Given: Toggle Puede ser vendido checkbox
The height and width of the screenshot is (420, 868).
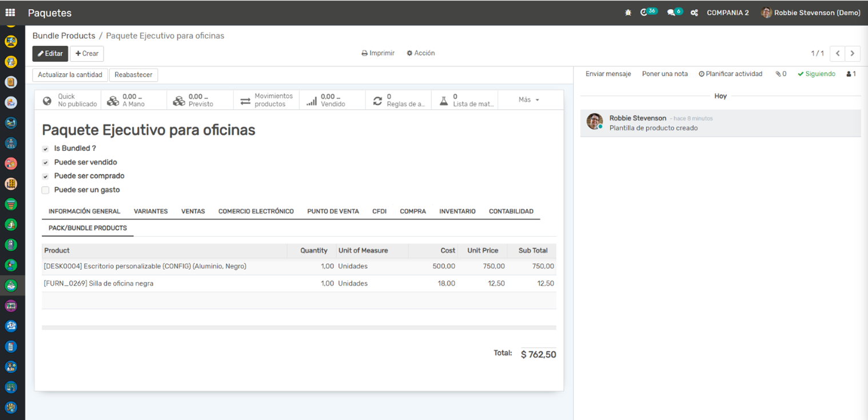Looking at the screenshot, I should (46, 162).
